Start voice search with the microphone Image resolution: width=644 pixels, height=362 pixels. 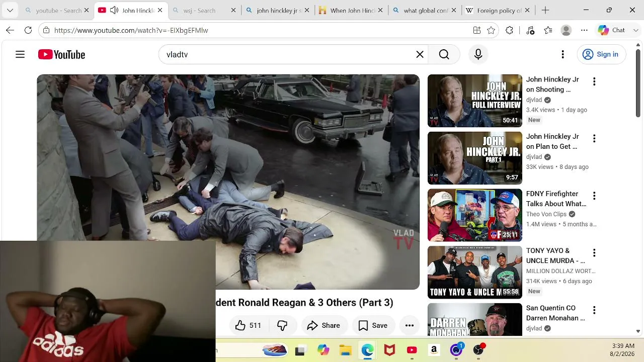pos(478,54)
